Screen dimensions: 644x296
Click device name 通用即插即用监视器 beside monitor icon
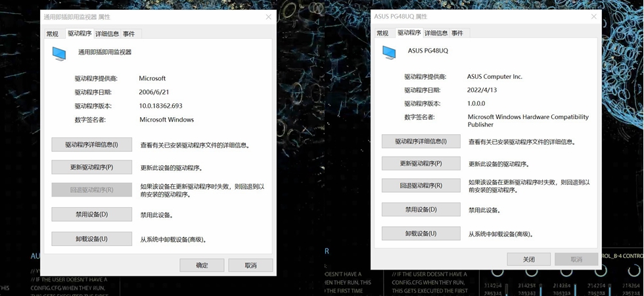(104, 52)
